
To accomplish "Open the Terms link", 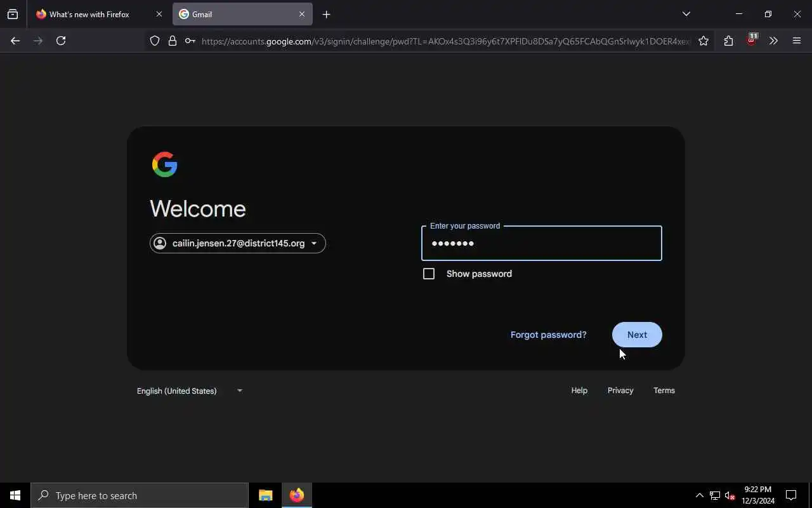I will tap(664, 391).
